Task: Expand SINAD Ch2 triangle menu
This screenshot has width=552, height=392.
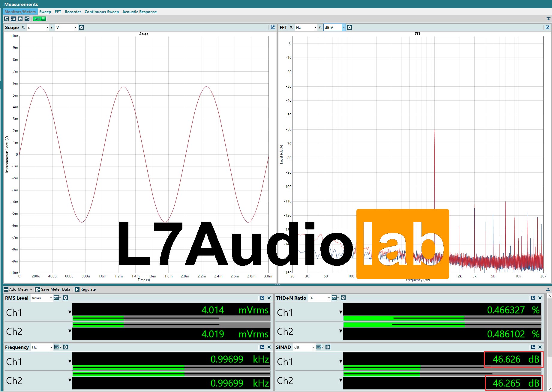Action: coord(340,380)
